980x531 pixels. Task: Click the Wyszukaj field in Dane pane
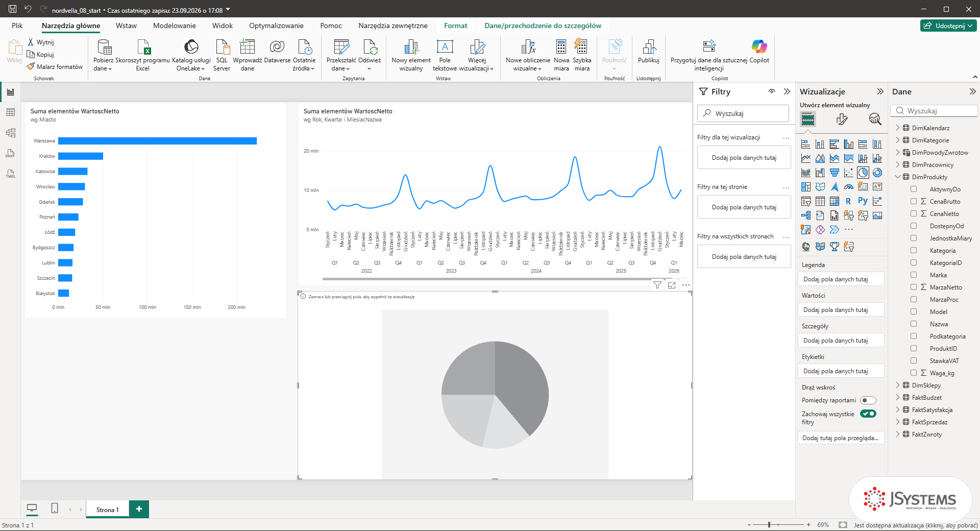point(934,111)
